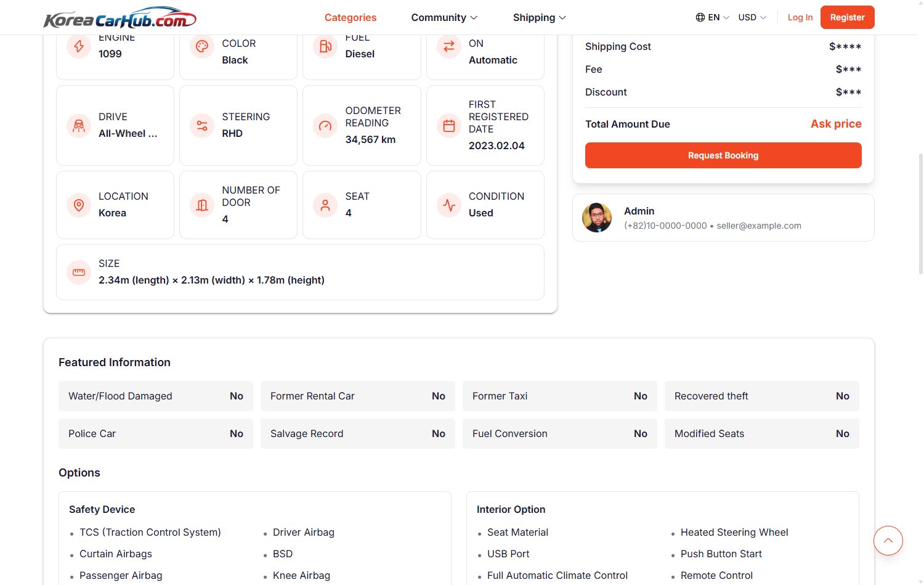The height and width of the screenshot is (585, 924).
Task: Click the seller@example.com contact text
Action: click(x=759, y=226)
